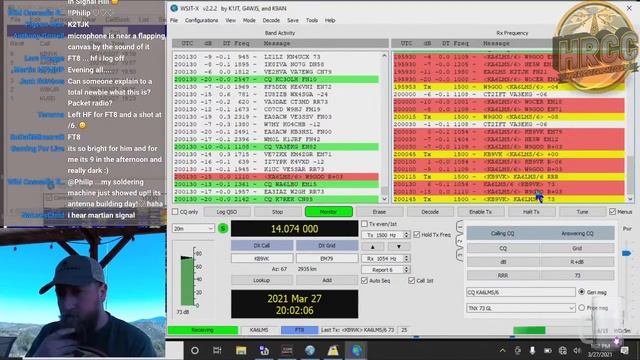Switch to message tab 2
The height and width of the screenshot is (360, 640).
(460, 242)
